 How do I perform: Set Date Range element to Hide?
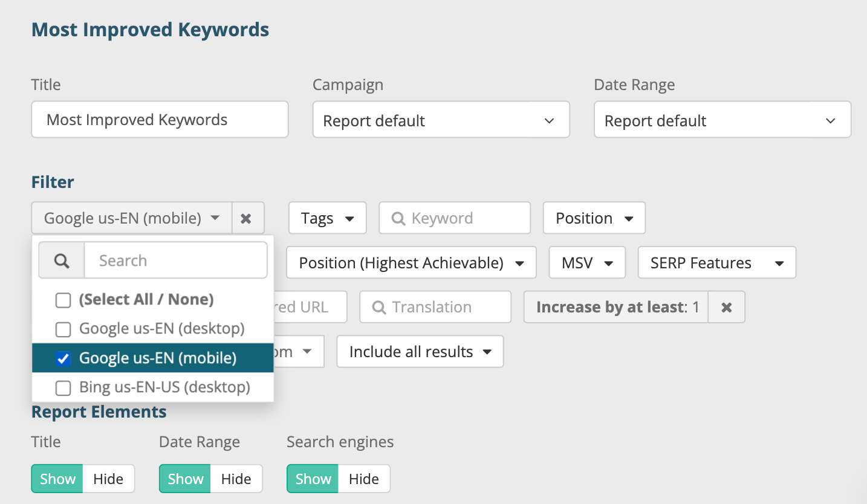point(236,479)
